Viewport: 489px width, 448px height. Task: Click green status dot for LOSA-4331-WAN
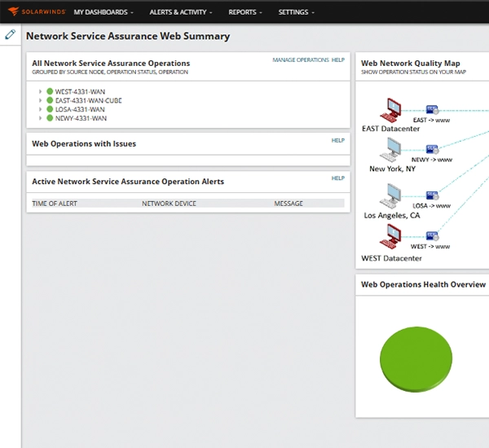point(50,109)
